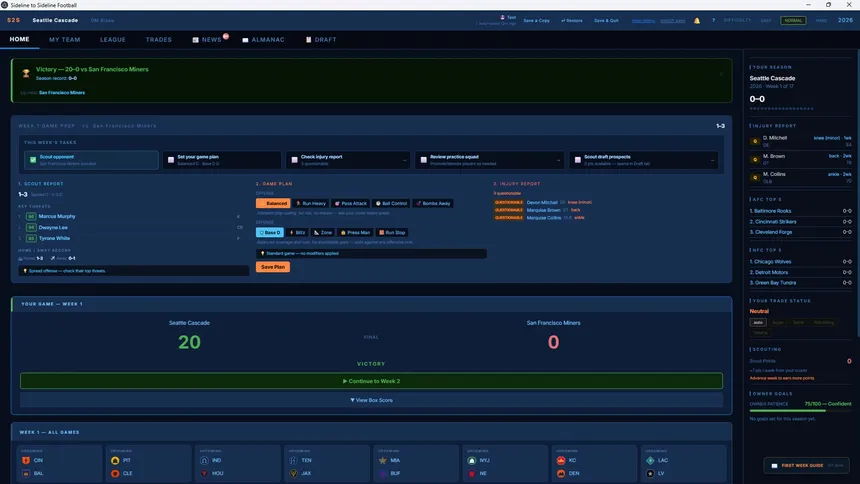Click the TEN team logo
Screen dimensions: 860x484
(x=293, y=460)
